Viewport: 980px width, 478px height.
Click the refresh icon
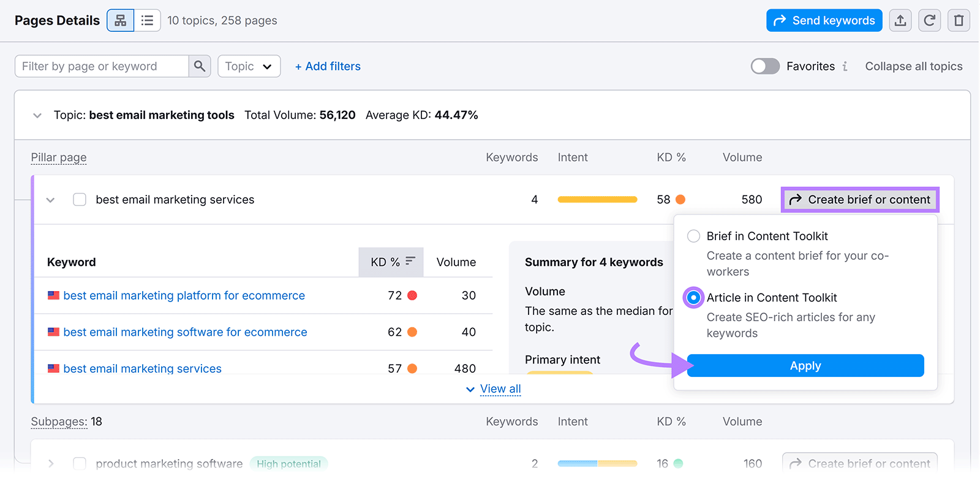(x=929, y=21)
